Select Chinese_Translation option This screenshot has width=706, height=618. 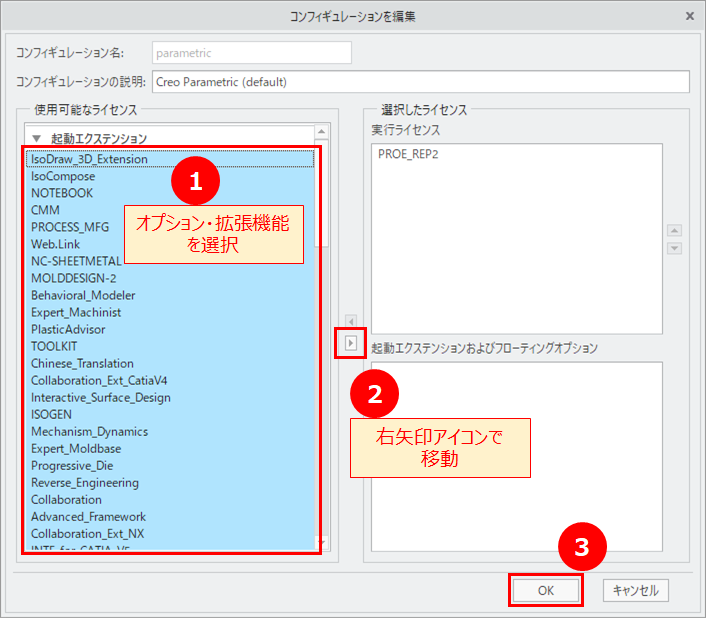pos(82,363)
